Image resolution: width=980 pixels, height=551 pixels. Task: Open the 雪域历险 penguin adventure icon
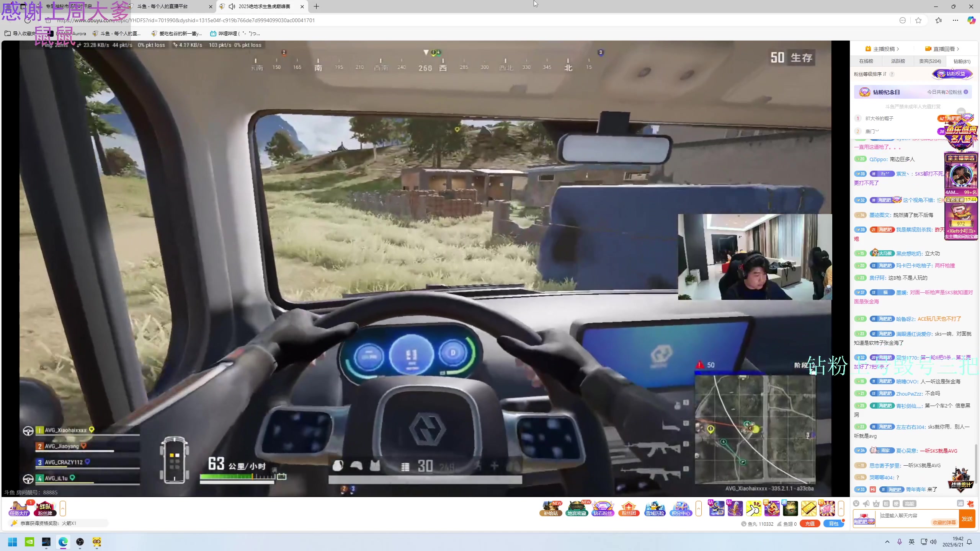(655, 508)
